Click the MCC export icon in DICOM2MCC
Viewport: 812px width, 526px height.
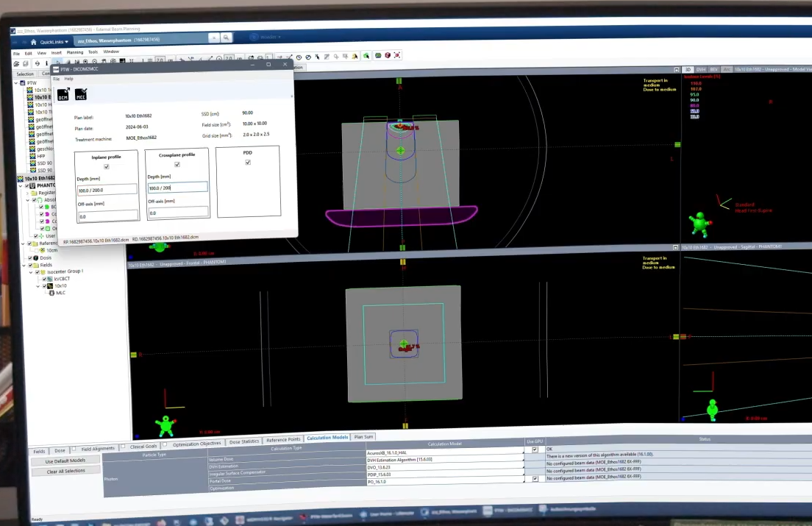point(81,94)
